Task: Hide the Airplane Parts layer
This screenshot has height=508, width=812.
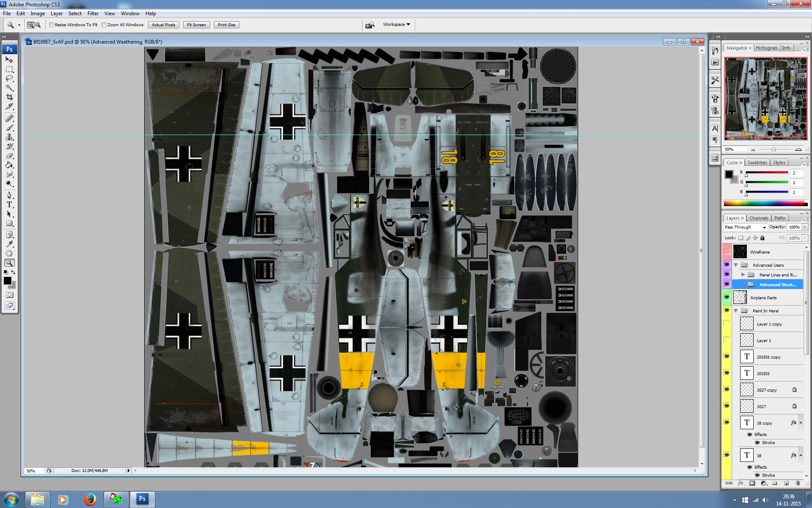Action: coord(727,298)
